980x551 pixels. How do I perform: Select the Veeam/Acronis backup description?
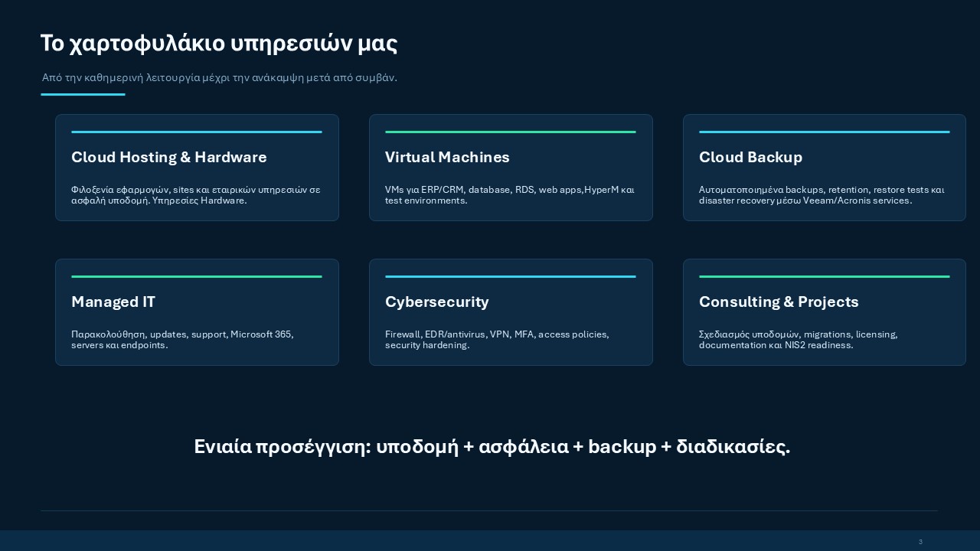pos(822,195)
